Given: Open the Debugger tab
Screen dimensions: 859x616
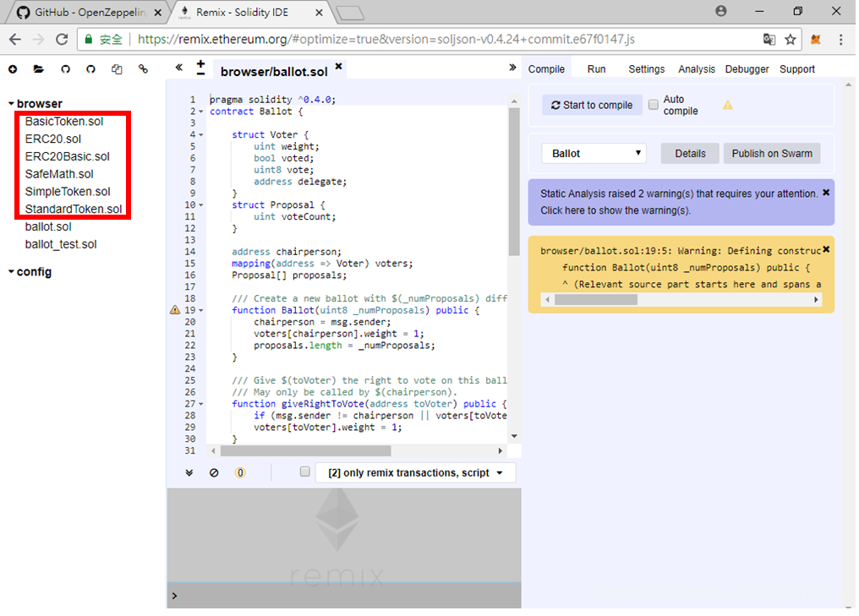Looking at the screenshot, I should [747, 69].
